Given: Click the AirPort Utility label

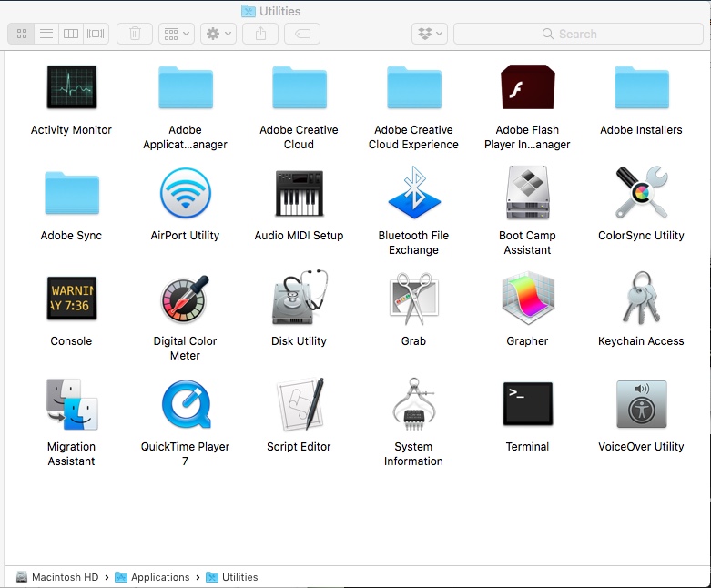Looking at the screenshot, I should (185, 235).
